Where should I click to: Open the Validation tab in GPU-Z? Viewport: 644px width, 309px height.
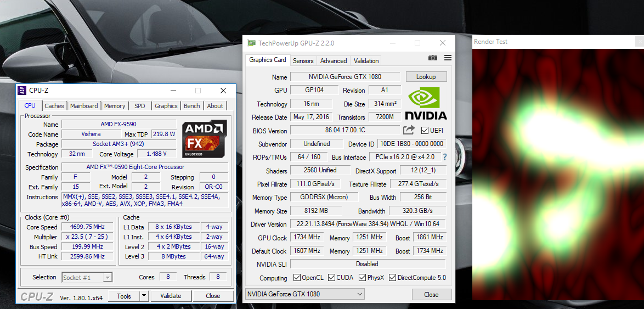[x=366, y=61]
